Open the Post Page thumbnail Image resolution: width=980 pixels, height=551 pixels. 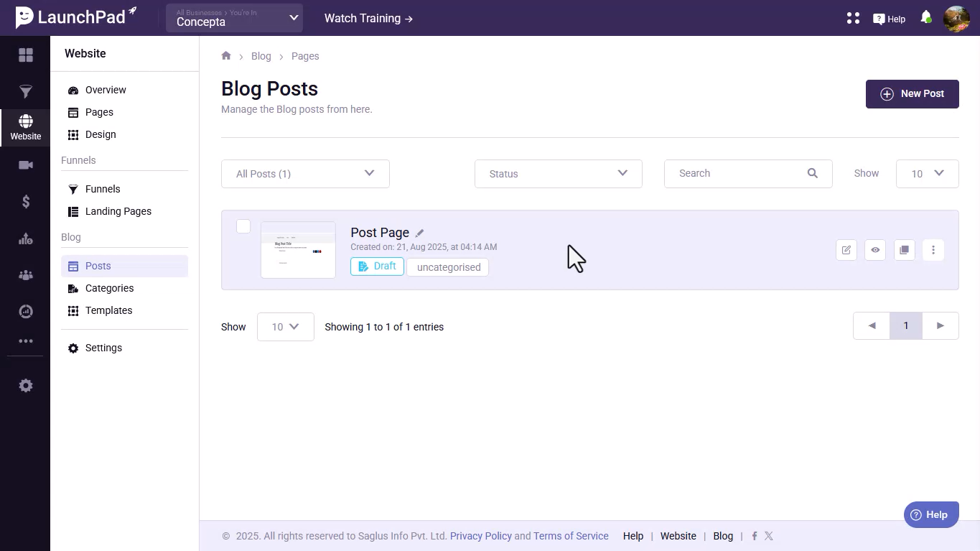(x=298, y=250)
